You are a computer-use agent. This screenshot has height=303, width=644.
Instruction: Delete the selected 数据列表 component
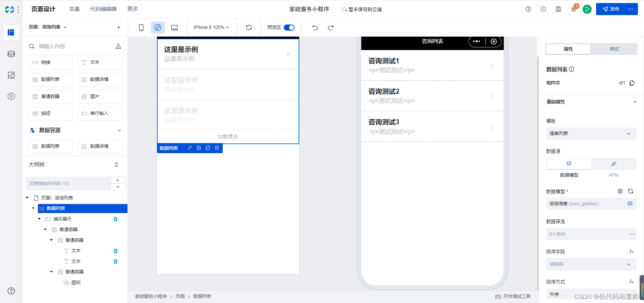pyautogui.click(x=217, y=148)
